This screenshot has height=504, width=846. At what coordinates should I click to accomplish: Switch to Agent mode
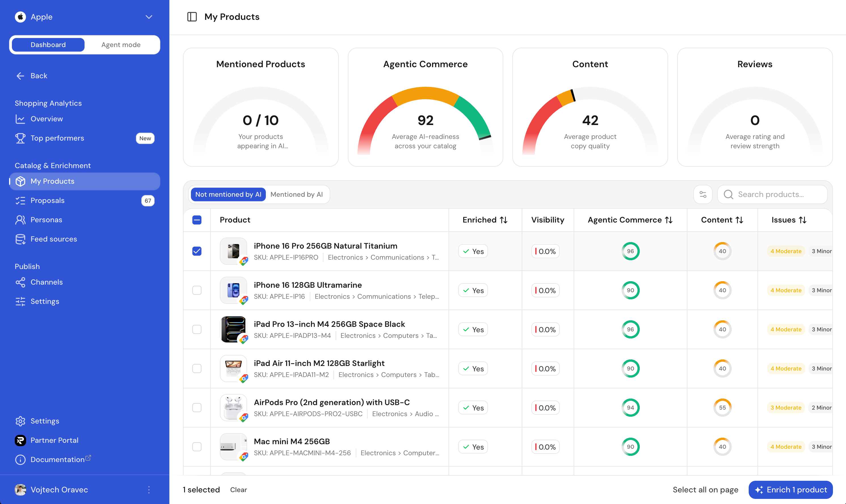coord(121,45)
